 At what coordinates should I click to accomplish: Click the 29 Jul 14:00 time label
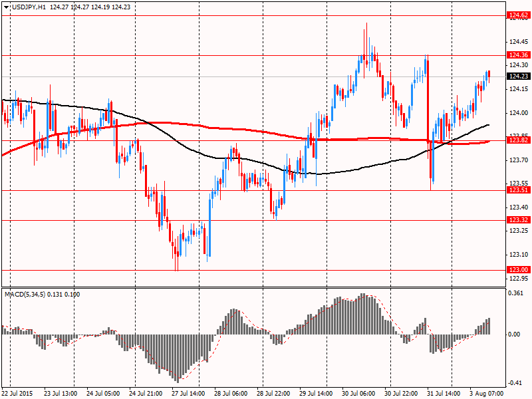tap(316, 394)
